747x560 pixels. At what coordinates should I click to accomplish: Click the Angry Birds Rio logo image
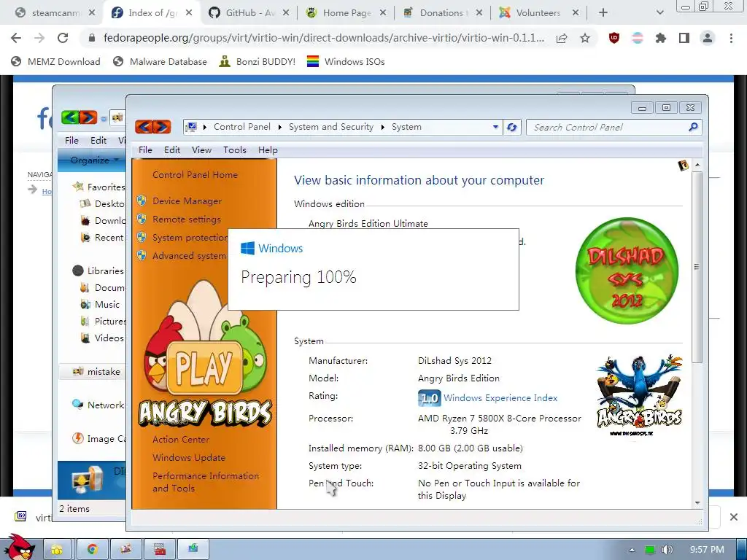point(640,394)
